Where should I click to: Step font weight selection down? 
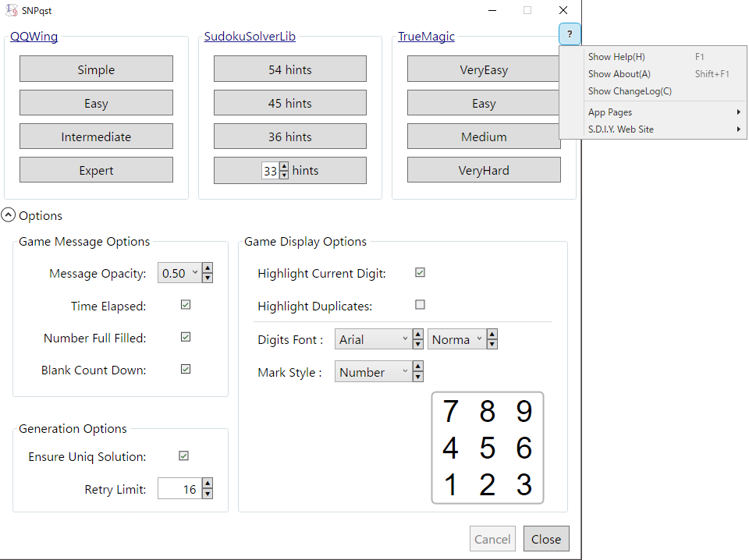coord(492,344)
